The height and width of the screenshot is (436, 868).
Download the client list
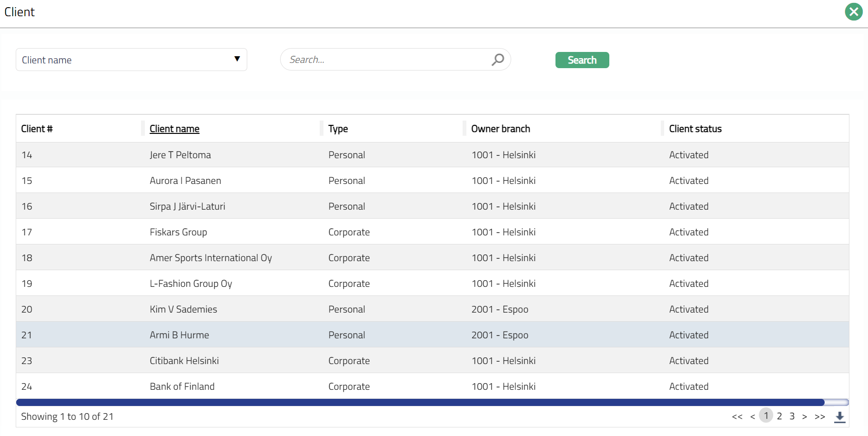tap(839, 417)
